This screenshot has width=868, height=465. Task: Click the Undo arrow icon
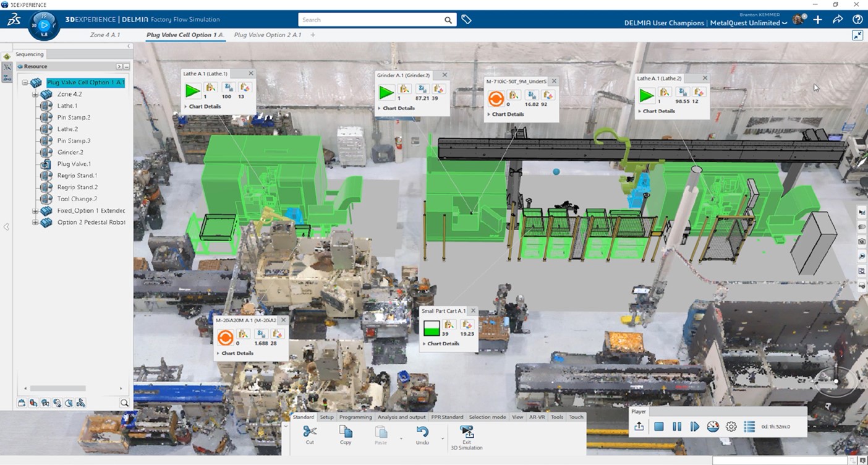coord(422,432)
